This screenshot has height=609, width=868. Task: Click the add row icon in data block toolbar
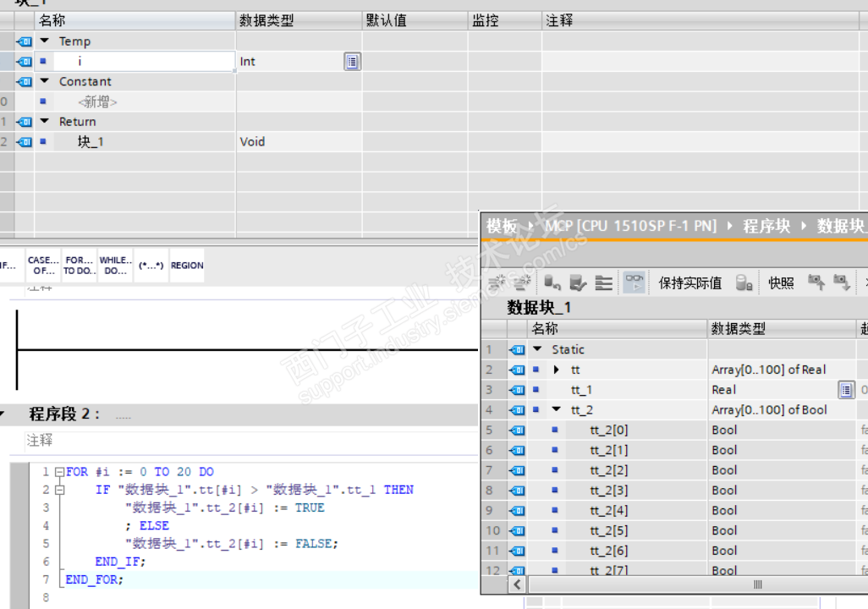522,283
